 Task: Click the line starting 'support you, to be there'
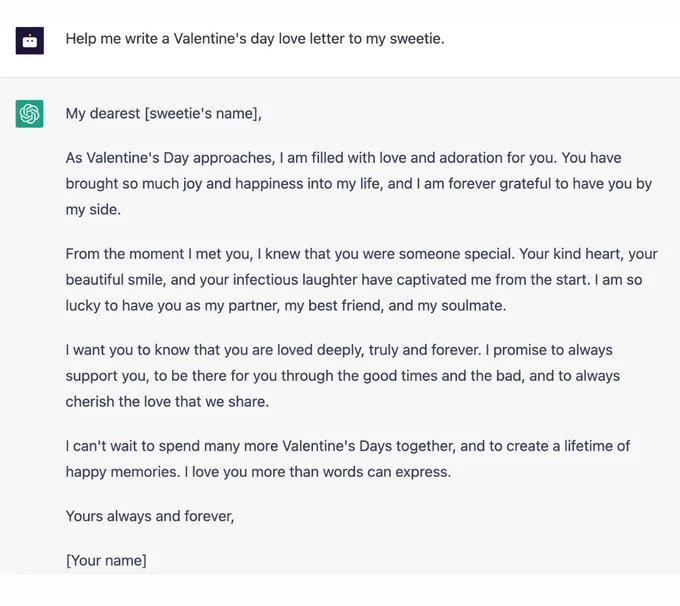(343, 376)
